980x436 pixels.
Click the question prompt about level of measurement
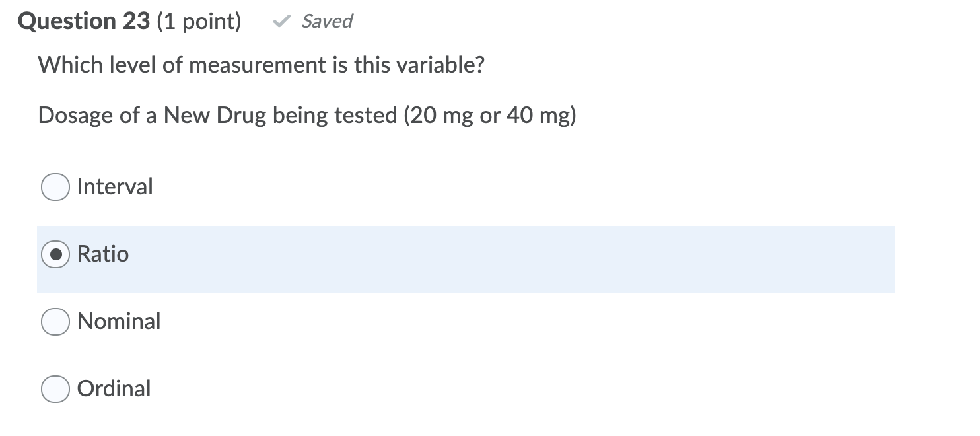coord(262,65)
